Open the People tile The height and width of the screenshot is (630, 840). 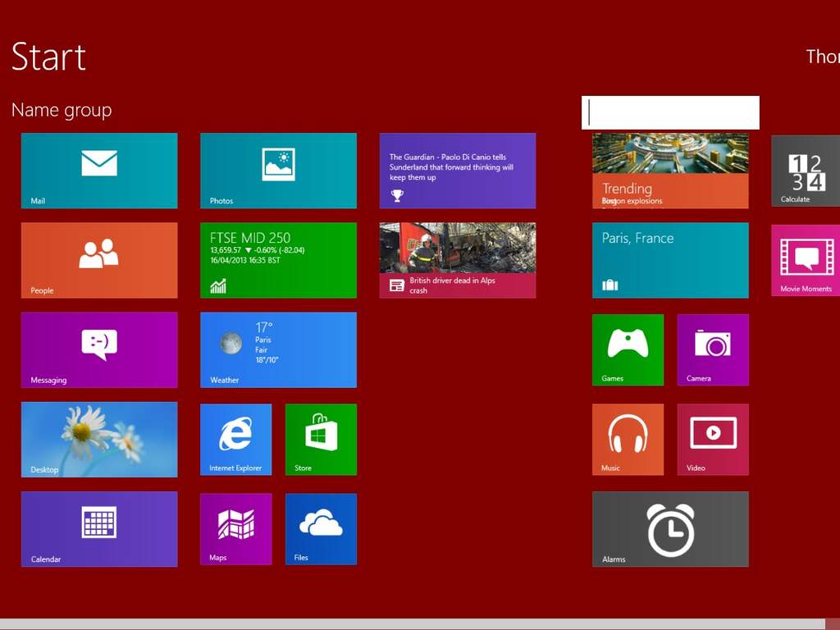[x=99, y=260]
